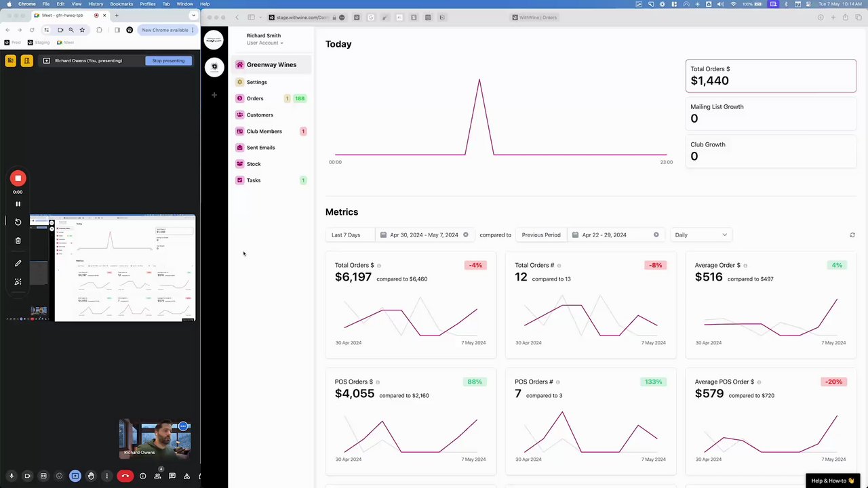Expand the Richard Smith User Account dropdown

264,43
